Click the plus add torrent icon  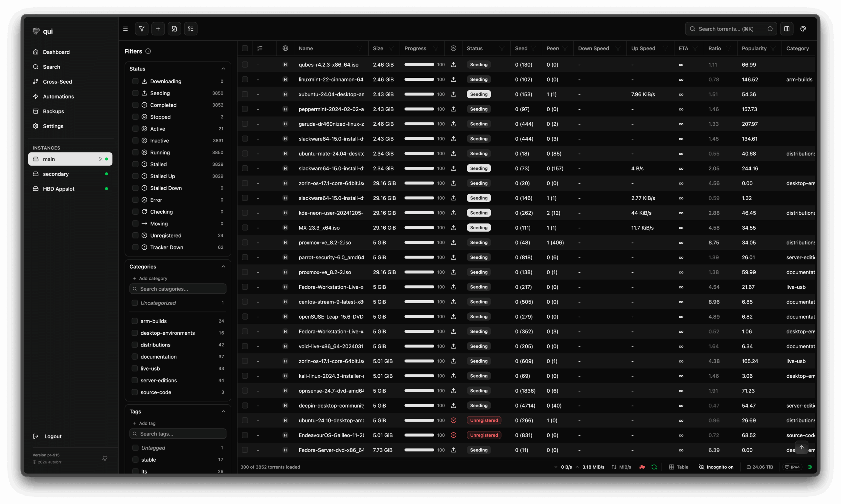click(x=158, y=29)
